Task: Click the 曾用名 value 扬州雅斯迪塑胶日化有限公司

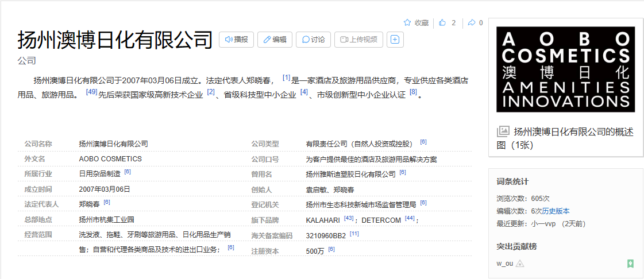Action: coord(351,175)
